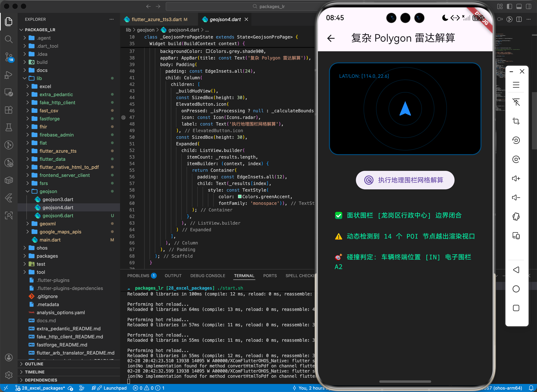Viewport: 537px width, 392px height.
Task: Open the Accounts icon in activity bar
Action: point(9,357)
